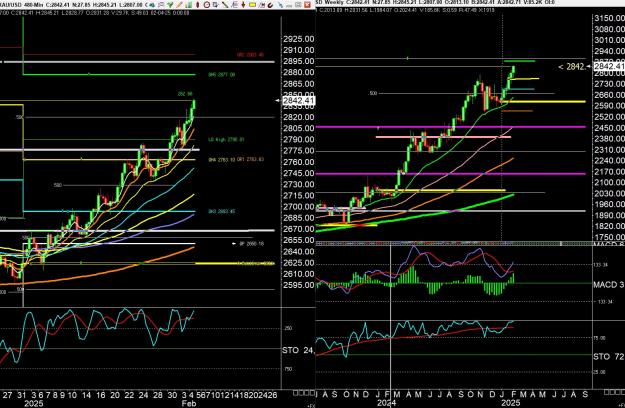Click the 2842.41 price tag on the weekly axis
The height and width of the screenshot is (408, 625).
pos(609,66)
